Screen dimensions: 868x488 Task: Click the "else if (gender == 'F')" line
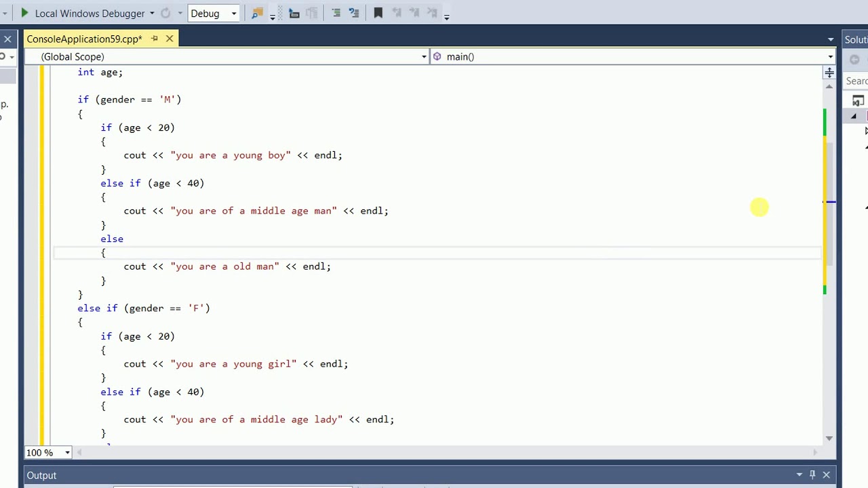tap(144, 308)
